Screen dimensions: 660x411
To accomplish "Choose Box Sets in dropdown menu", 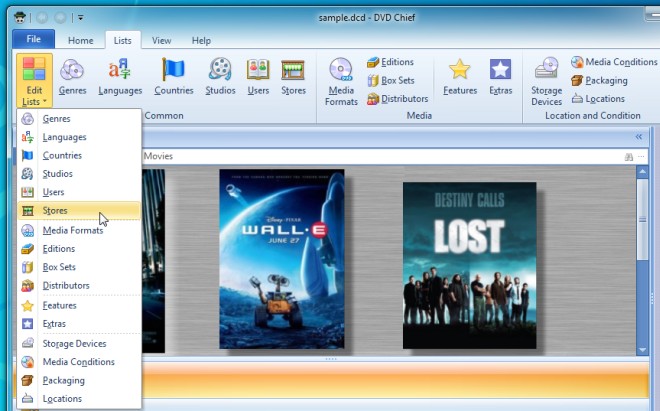I will point(79,267).
